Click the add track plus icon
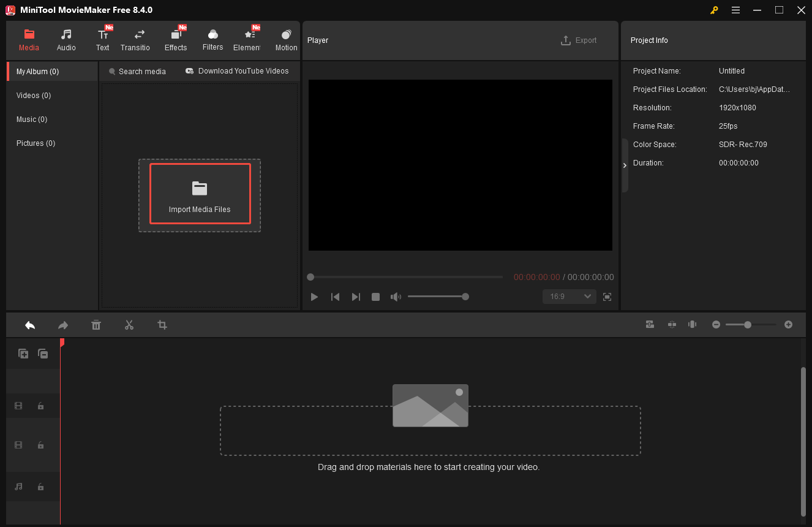The height and width of the screenshot is (527, 812). click(23, 354)
